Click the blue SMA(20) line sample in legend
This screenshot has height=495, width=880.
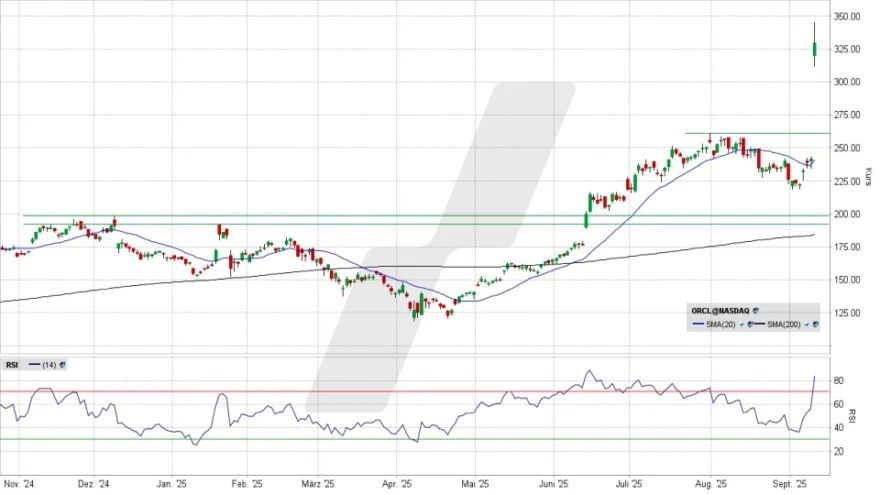click(x=696, y=325)
